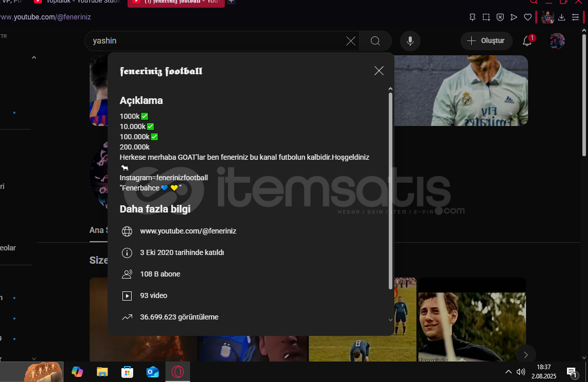The height and width of the screenshot is (382, 588).
Task: Click the magnifier search button
Action: [x=375, y=41]
